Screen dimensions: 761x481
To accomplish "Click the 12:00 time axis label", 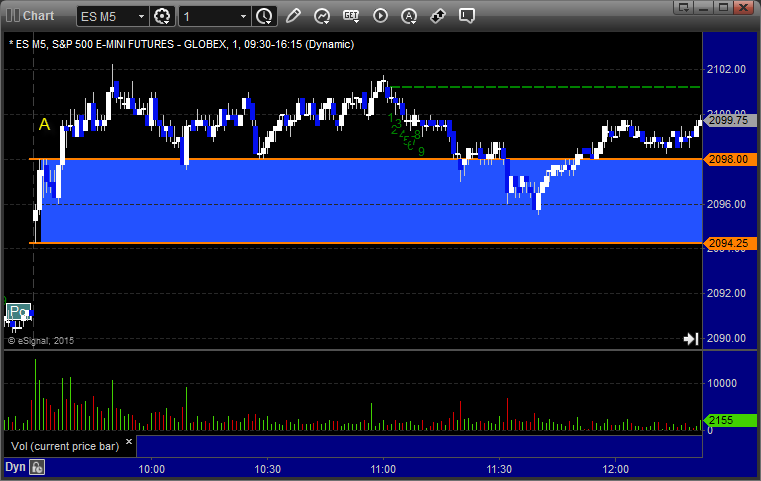I will [615, 469].
